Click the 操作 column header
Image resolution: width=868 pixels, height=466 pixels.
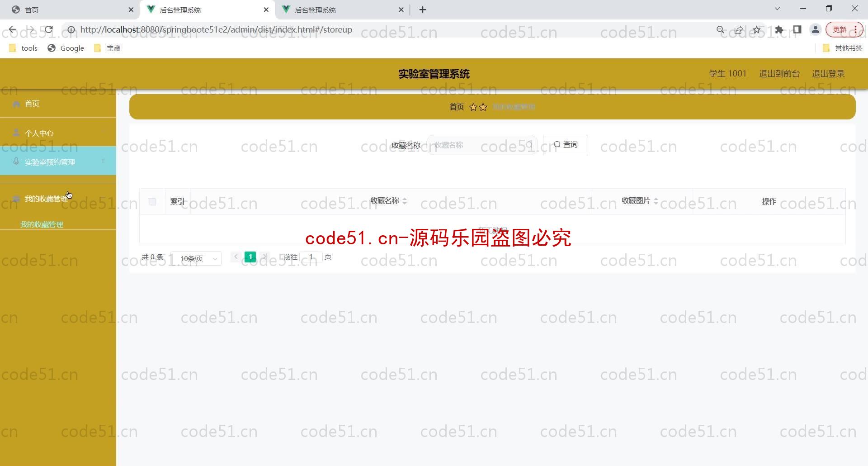click(x=769, y=201)
